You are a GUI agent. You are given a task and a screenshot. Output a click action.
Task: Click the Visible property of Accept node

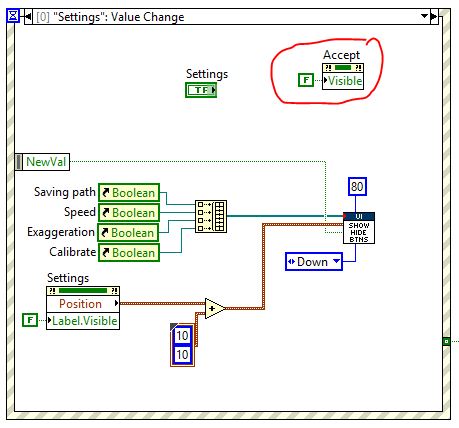point(343,81)
